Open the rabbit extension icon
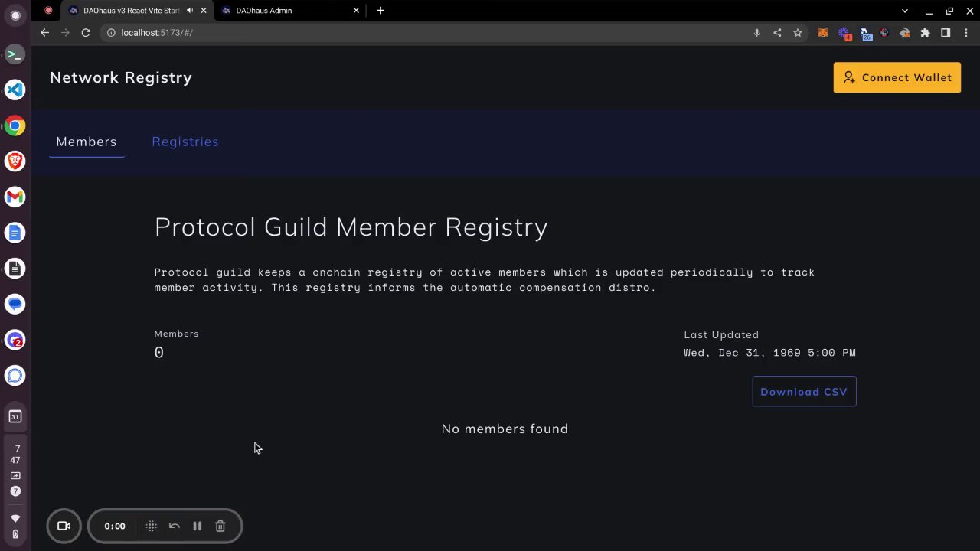This screenshot has width=980, height=551. [905, 33]
